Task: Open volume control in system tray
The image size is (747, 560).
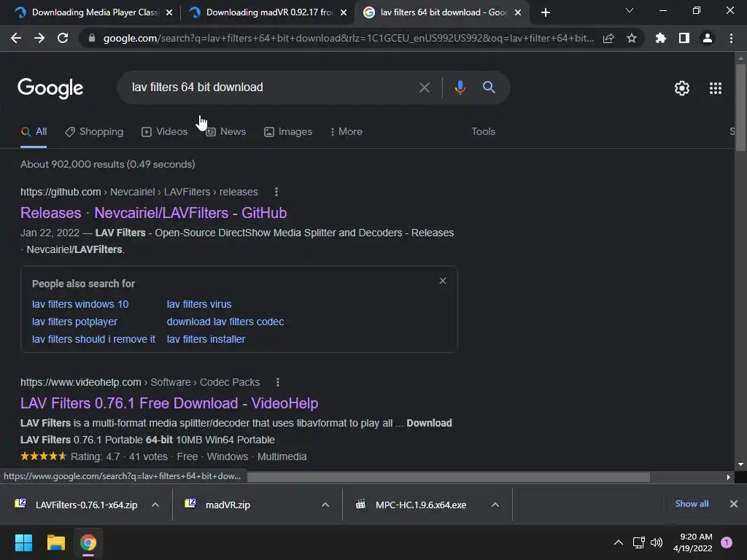Action: (657, 542)
